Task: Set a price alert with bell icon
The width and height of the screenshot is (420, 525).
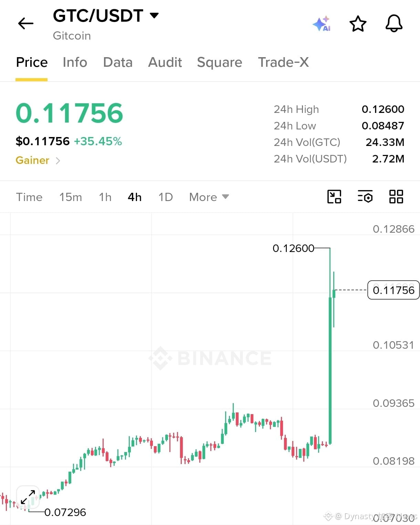Action: pyautogui.click(x=394, y=24)
